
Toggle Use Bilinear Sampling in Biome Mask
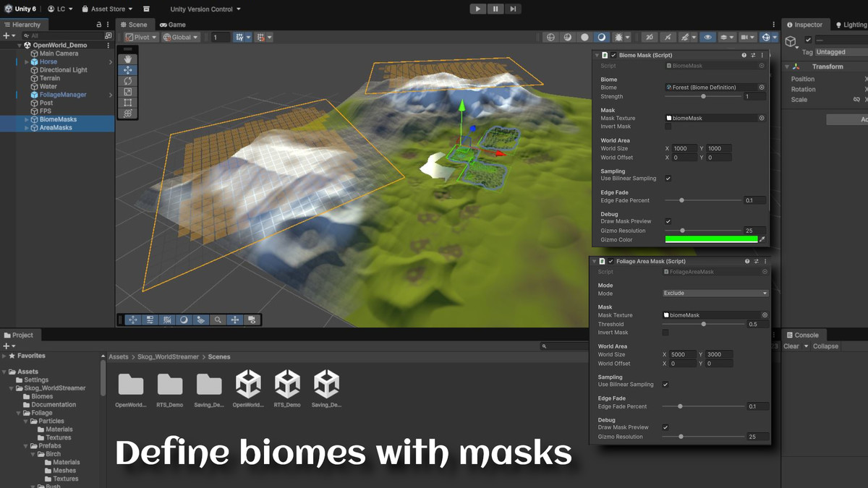tap(668, 178)
